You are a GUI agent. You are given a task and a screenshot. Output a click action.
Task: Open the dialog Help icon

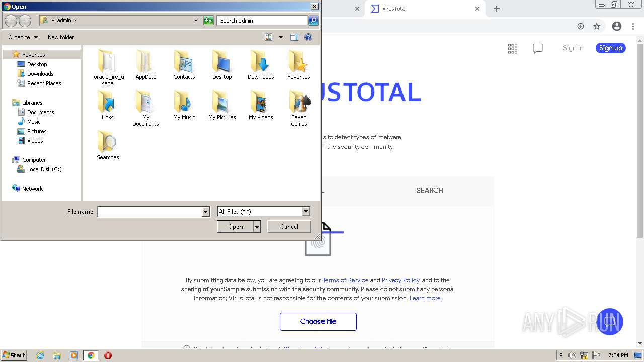[308, 37]
